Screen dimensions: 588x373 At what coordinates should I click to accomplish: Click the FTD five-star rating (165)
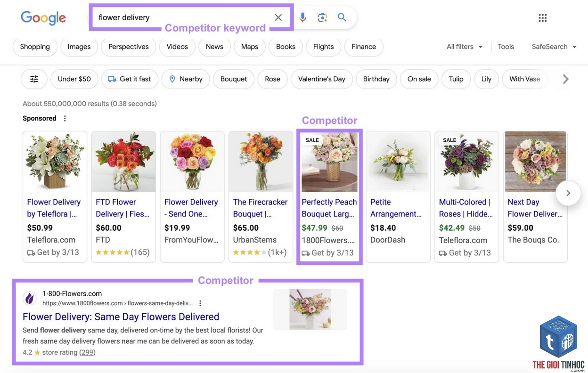coord(122,252)
